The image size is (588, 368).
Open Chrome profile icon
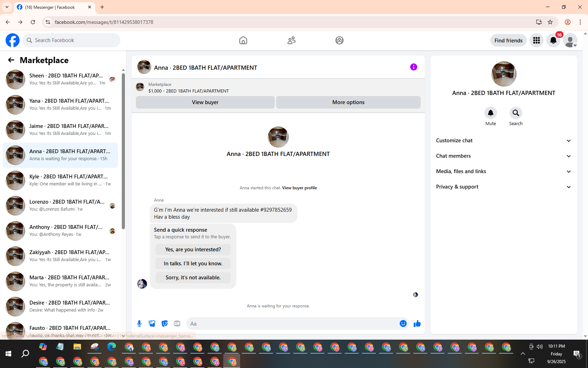(x=568, y=22)
